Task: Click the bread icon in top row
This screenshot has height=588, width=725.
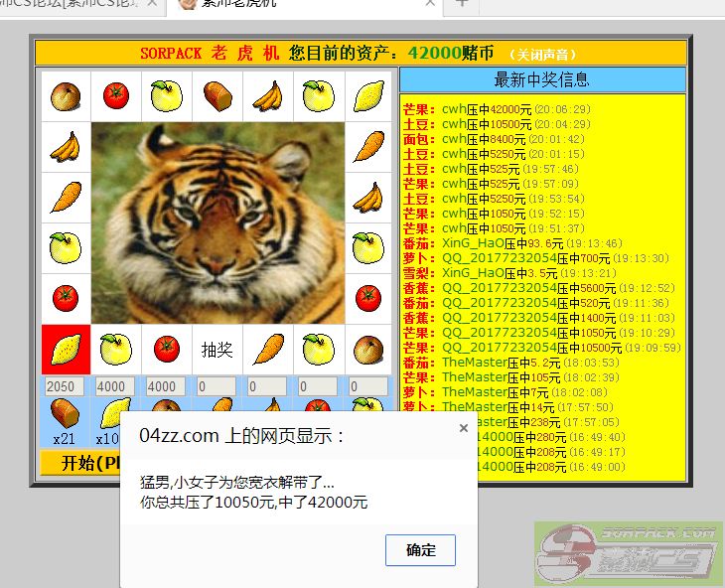Action: click(217, 96)
